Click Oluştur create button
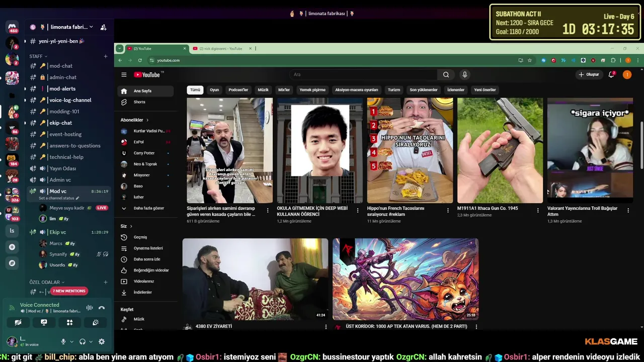The height and width of the screenshot is (362, 644). (589, 74)
